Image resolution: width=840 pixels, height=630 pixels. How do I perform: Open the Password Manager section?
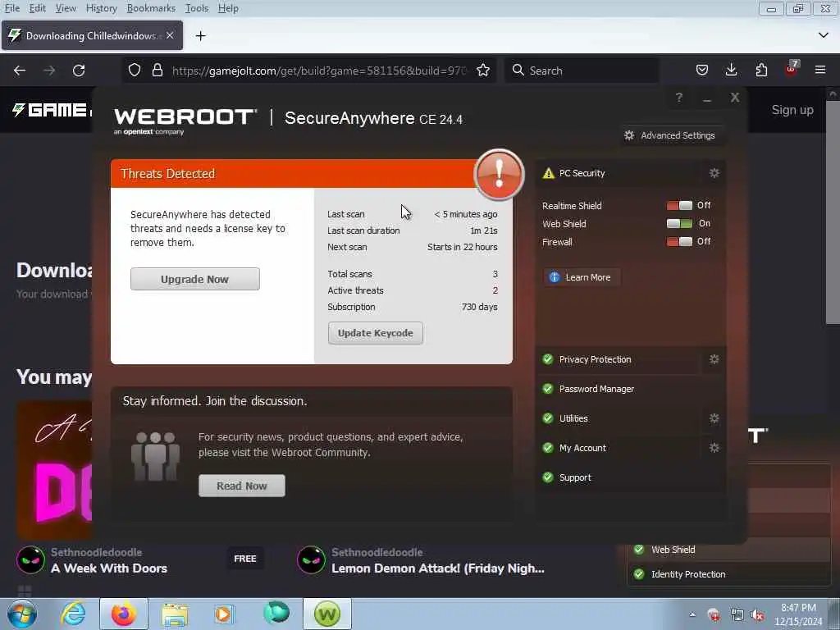[596, 389]
